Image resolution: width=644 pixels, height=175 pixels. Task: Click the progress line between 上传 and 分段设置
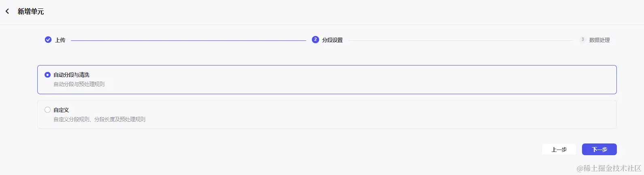click(188, 40)
